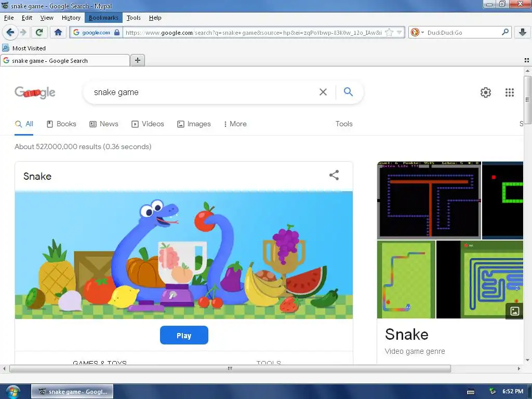532x399 pixels.
Task: Click the Snake game illustration banner
Action: point(183,255)
